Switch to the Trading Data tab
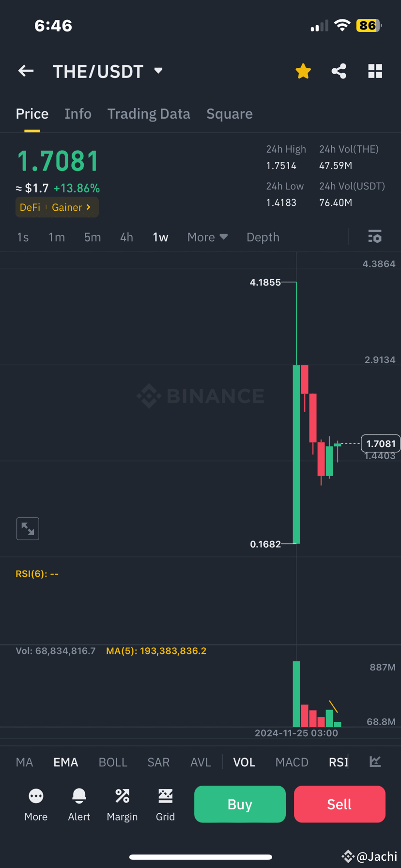This screenshot has width=401, height=868. tap(149, 113)
